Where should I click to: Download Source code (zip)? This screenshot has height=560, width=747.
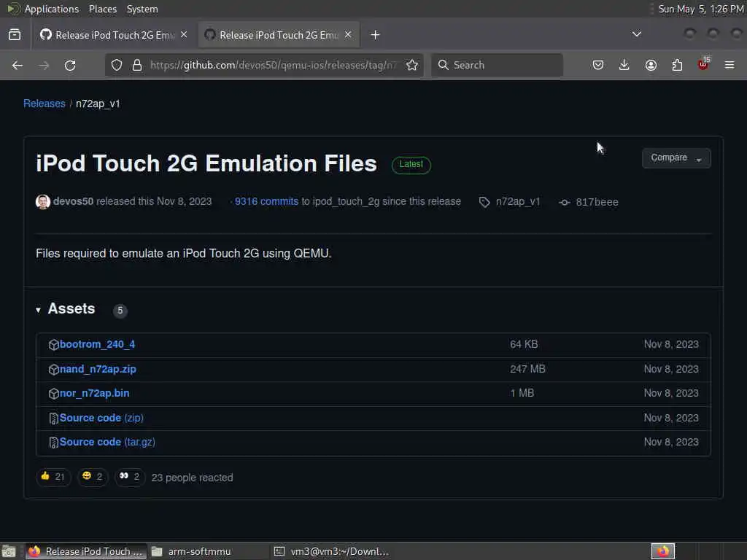click(101, 418)
